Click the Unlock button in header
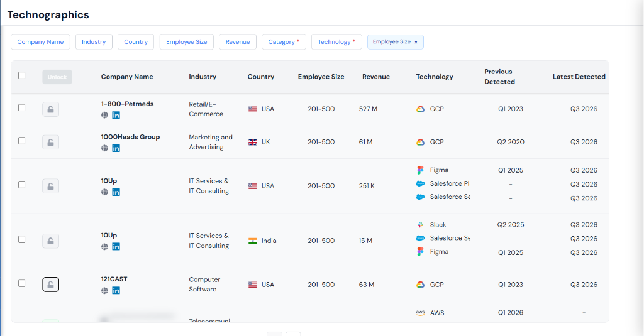Viewport: 644px width, 336px height. pyautogui.click(x=57, y=77)
